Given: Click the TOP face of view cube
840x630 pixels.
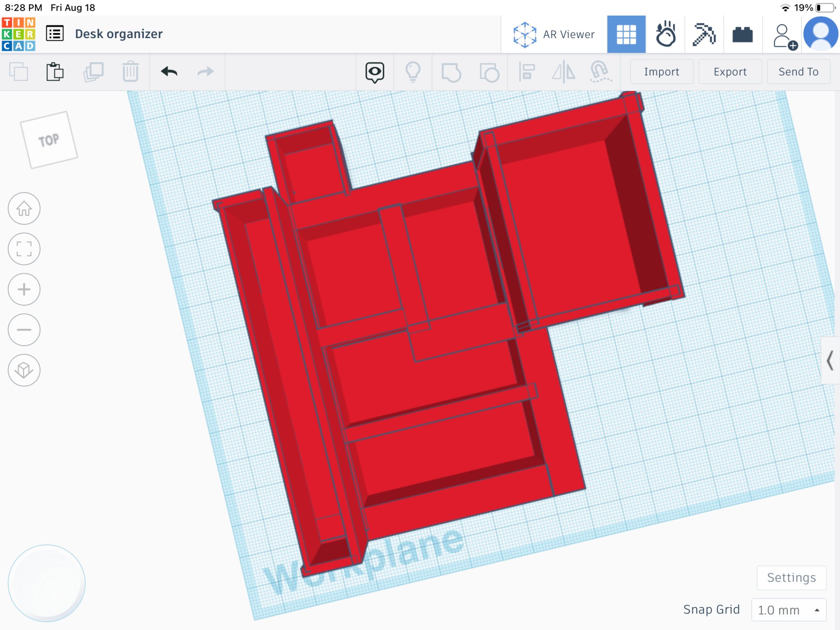Looking at the screenshot, I should click(49, 140).
